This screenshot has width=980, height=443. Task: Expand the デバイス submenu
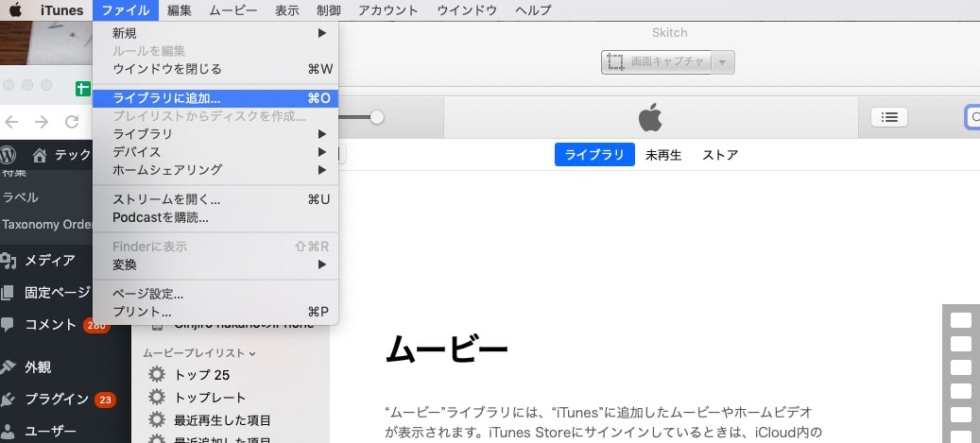pos(215,152)
